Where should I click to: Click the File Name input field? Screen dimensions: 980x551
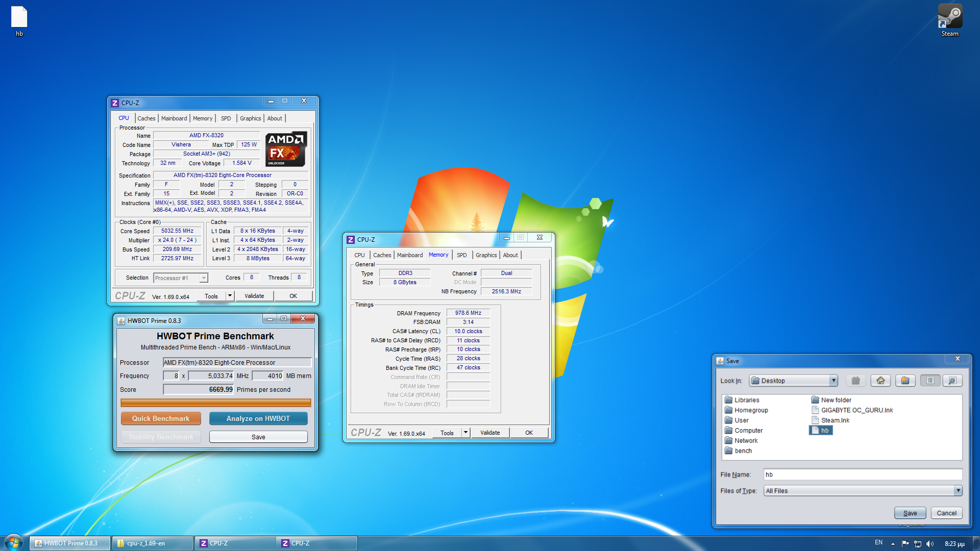tap(863, 474)
